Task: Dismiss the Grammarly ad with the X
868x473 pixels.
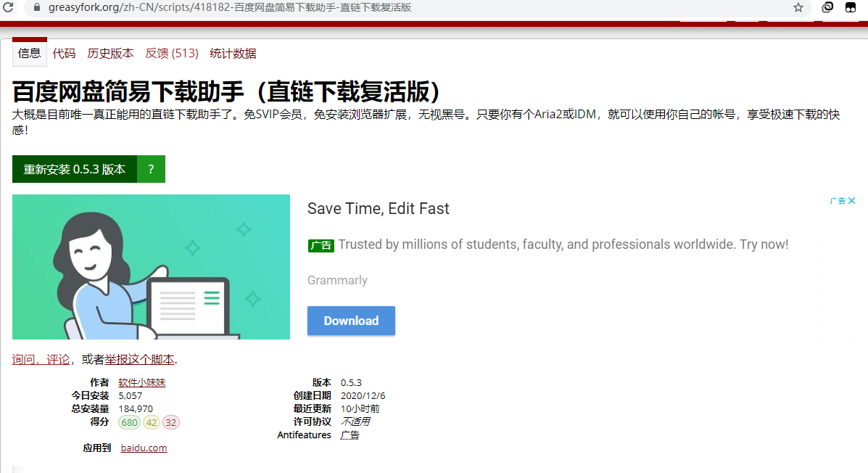Action: 853,200
